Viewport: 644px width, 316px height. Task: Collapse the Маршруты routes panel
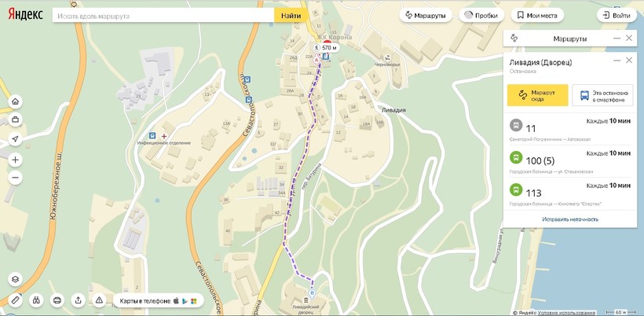pyautogui.click(x=617, y=38)
